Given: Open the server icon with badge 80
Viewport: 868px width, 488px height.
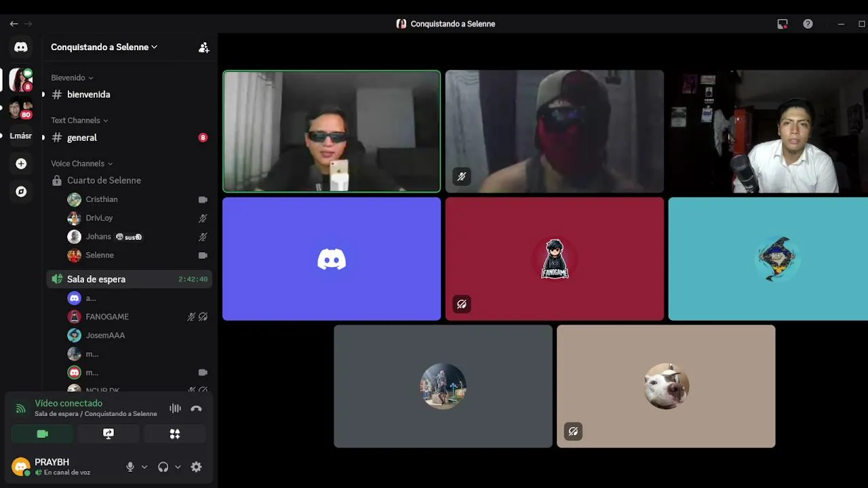Looking at the screenshot, I should pos(21,108).
